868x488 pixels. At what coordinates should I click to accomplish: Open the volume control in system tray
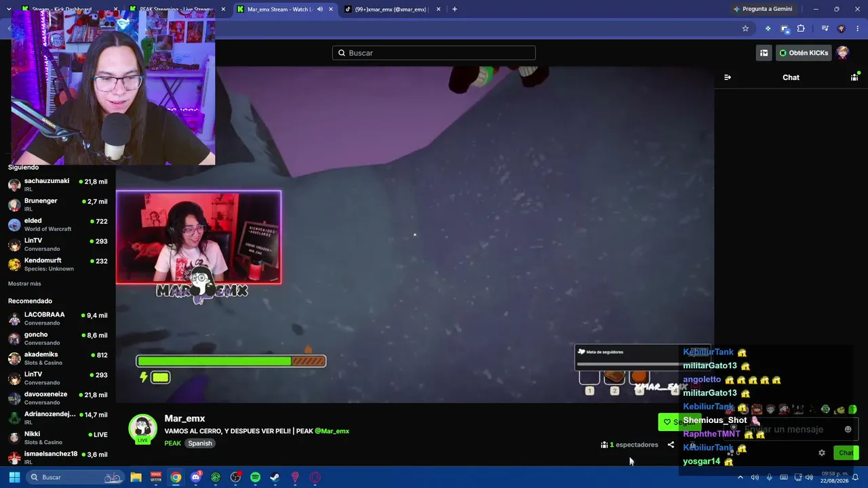[x=810, y=477]
